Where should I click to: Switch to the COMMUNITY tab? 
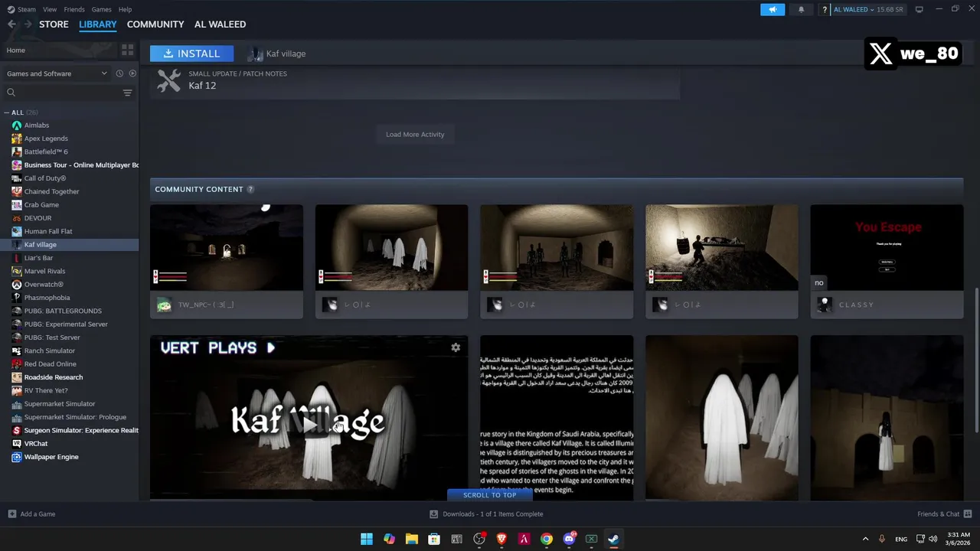coord(155,24)
